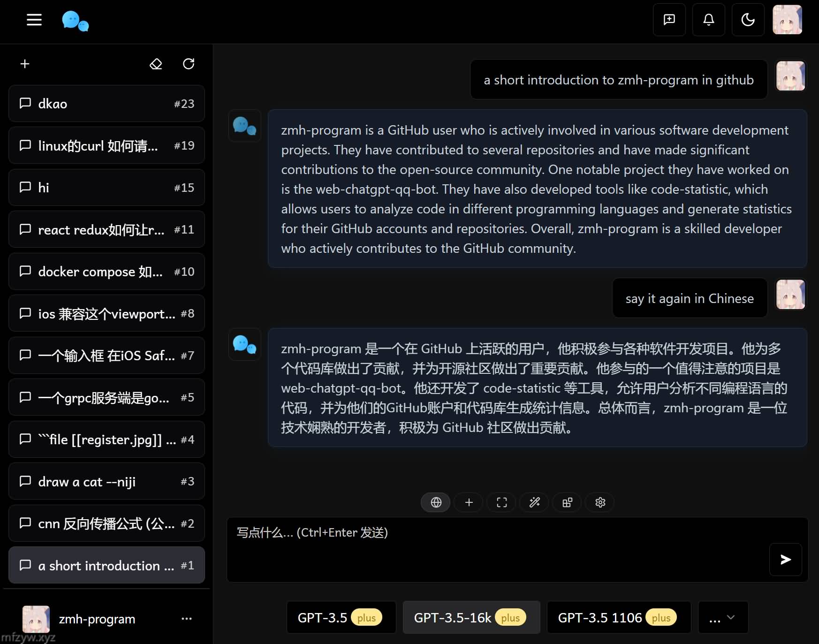819x644 pixels.
Task: Expand the more models dropdown
Action: (x=723, y=618)
